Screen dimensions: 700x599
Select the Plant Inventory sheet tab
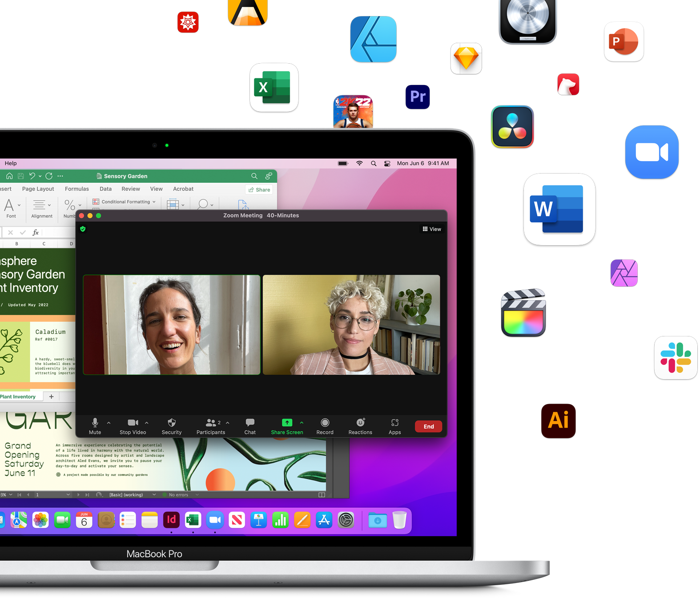click(x=18, y=397)
